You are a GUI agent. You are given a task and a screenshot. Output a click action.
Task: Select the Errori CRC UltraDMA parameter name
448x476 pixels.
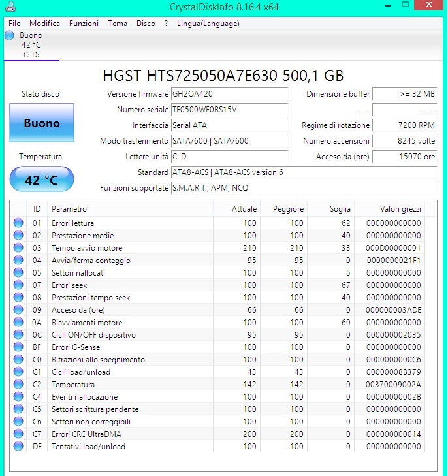point(86,434)
